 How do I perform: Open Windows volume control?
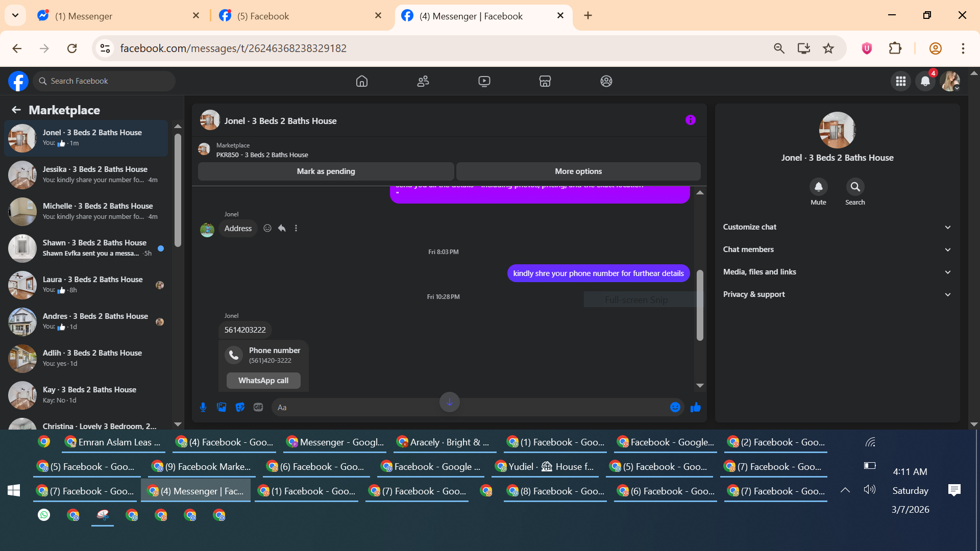870,490
